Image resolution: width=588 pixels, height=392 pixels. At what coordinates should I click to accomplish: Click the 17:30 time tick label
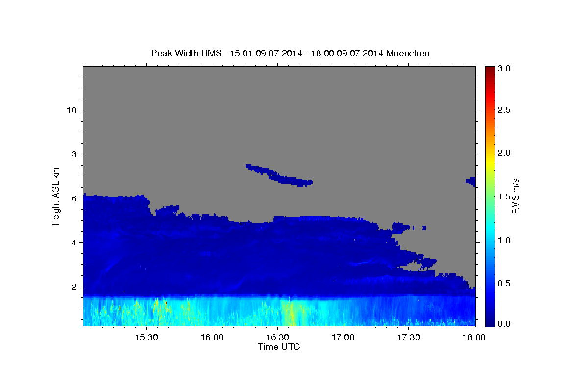click(x=409, y=338)
